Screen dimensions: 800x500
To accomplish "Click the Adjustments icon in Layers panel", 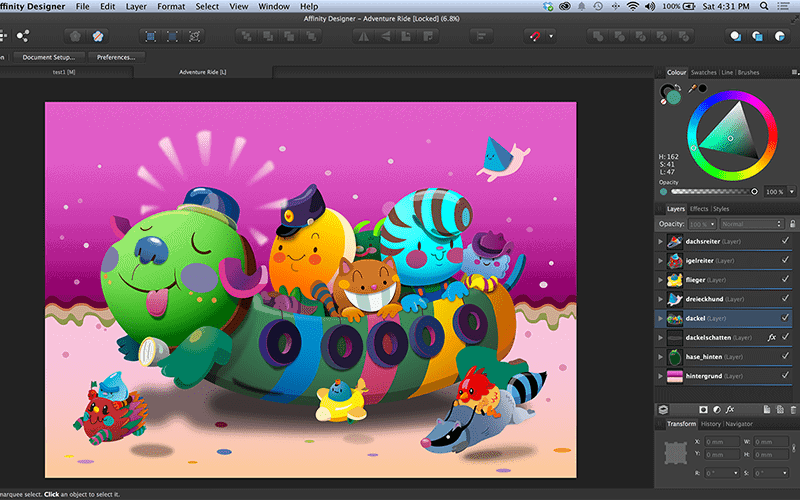I will tap(716, 410).
